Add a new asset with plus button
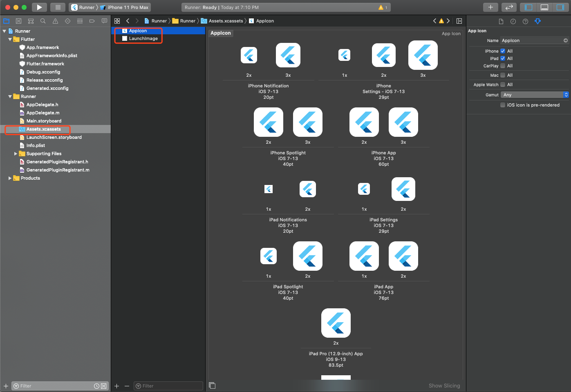This screenshot has width=571, height=392. click(116, 386)
